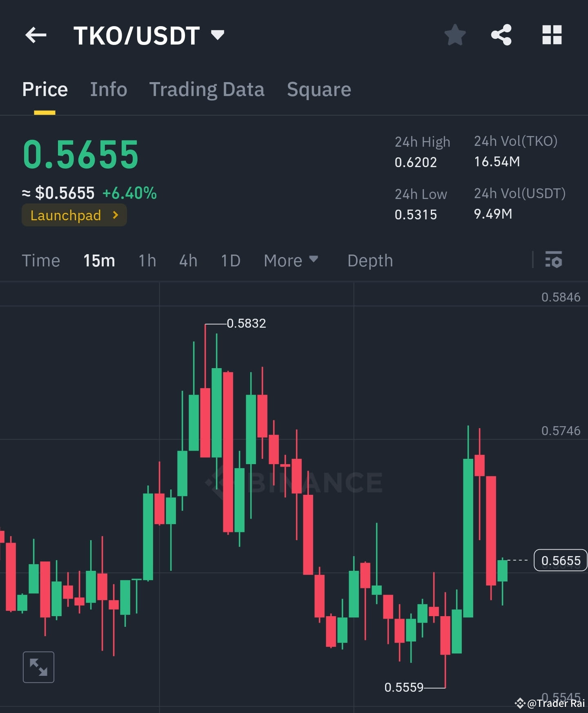Viewport: 588px width, 713px height.
Task: Open the share options
Action: [501, 35]
